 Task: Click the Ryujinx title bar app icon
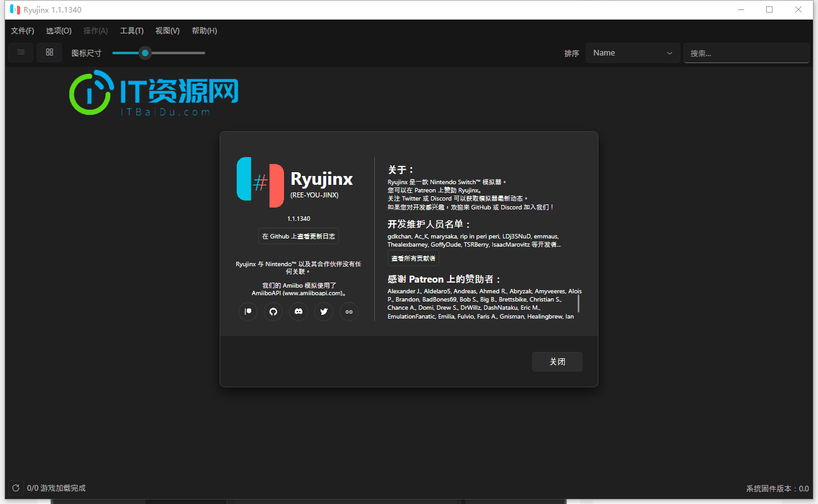15,9
